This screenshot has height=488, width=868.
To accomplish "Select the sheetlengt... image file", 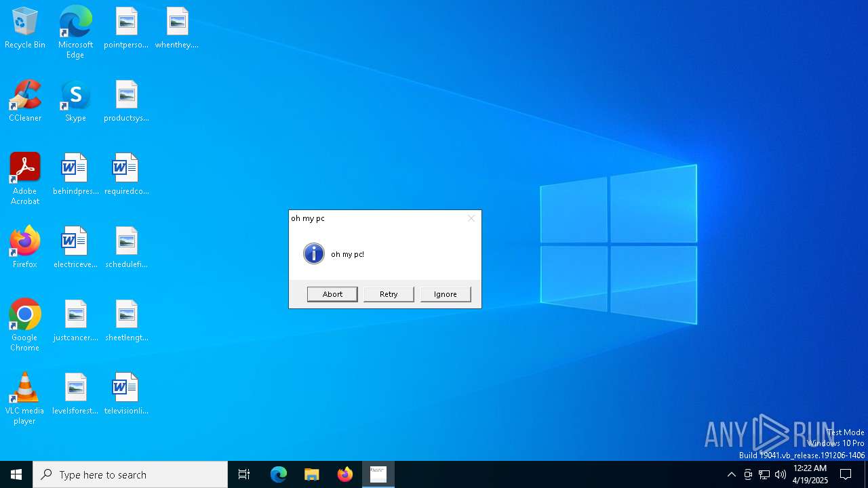I will [126, 321].
